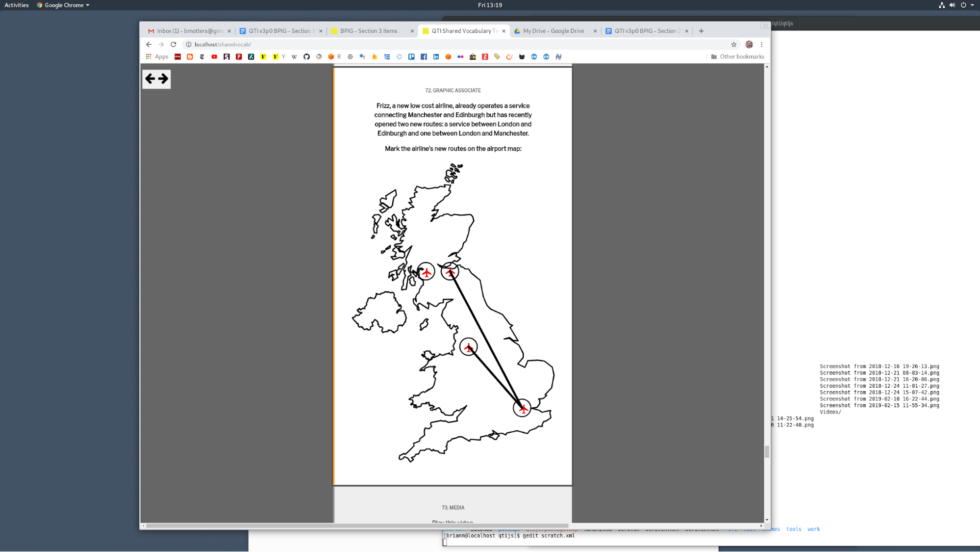Open Activities overview

pos(16,5)
